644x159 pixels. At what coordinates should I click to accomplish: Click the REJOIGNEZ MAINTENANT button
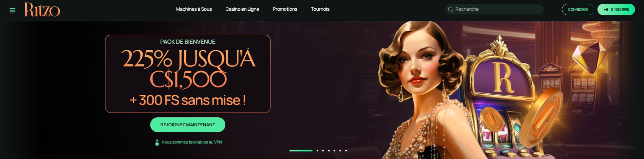point(188,125)
